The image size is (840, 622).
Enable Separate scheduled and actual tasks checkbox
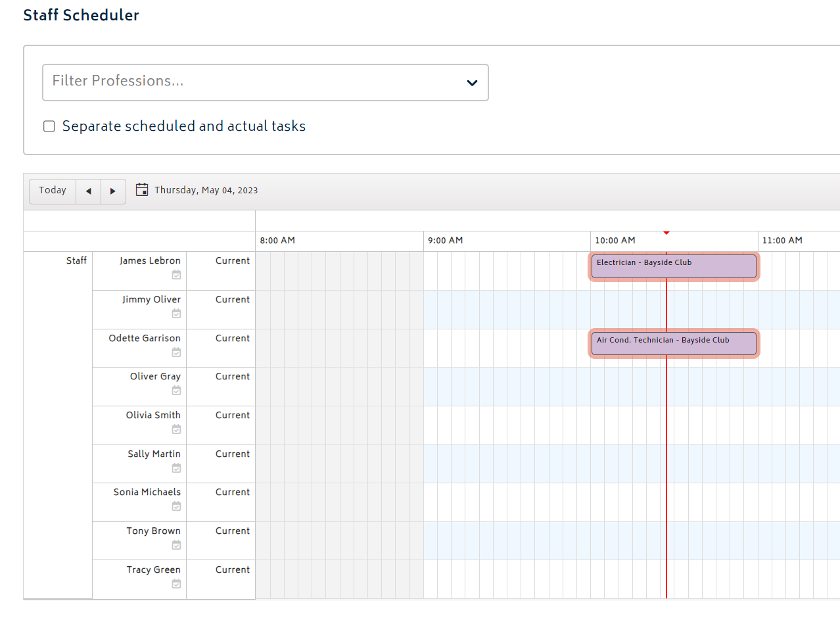[49, 126]
